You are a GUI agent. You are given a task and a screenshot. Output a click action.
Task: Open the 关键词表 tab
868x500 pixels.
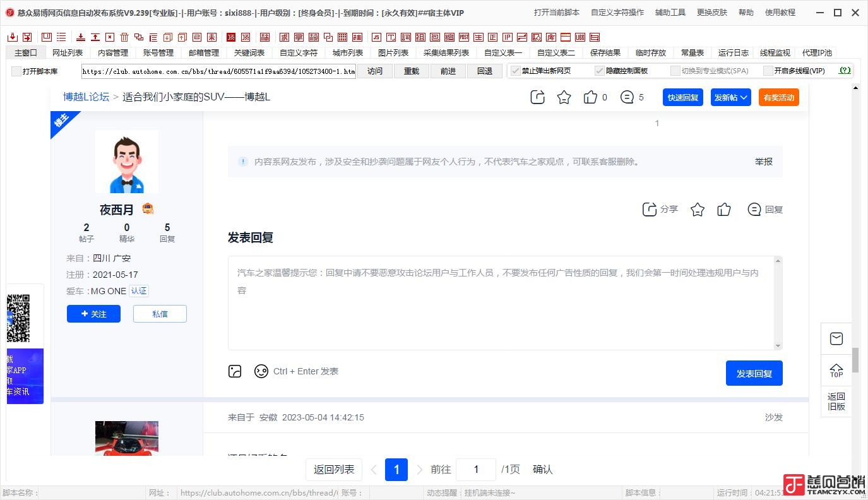click(x=249, y=53)
